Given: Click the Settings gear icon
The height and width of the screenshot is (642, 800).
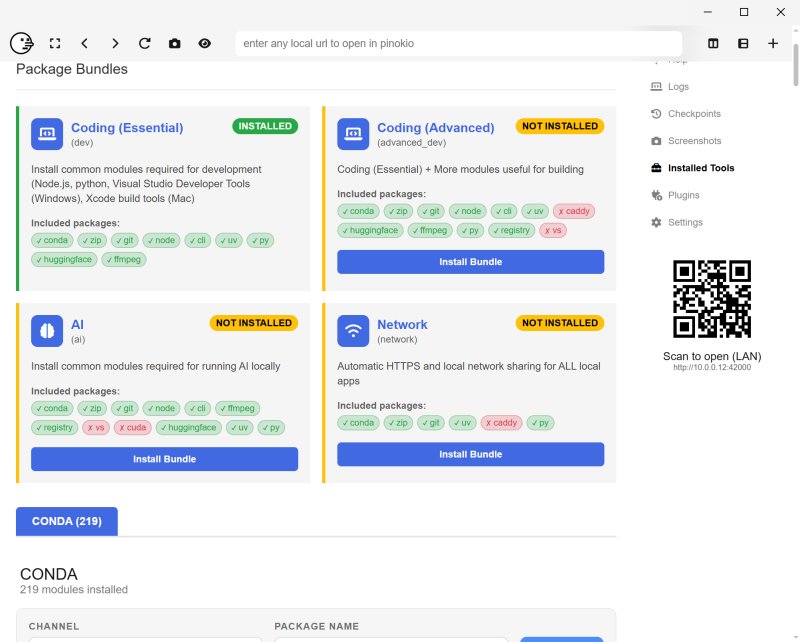Looking at the screenshot, I should pos(656,222).
